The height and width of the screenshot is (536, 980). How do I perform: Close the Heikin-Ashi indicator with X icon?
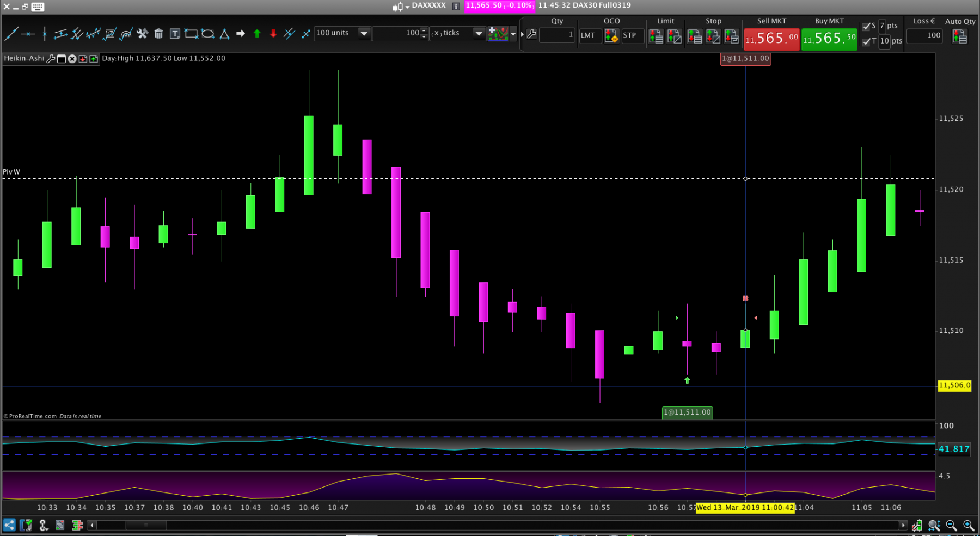coord(72,59)
